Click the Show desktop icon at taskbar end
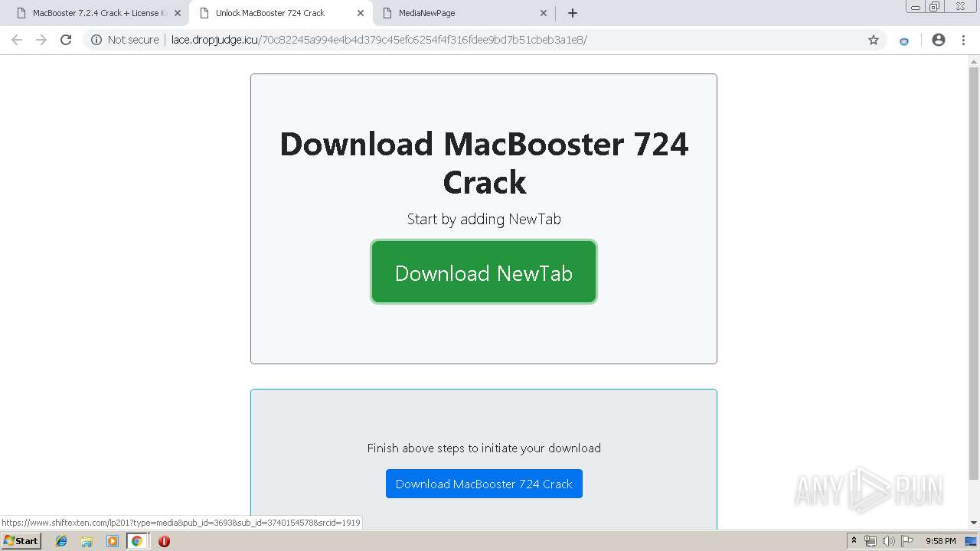The width and height of the screenshot is (980, 551). point(972,541)
